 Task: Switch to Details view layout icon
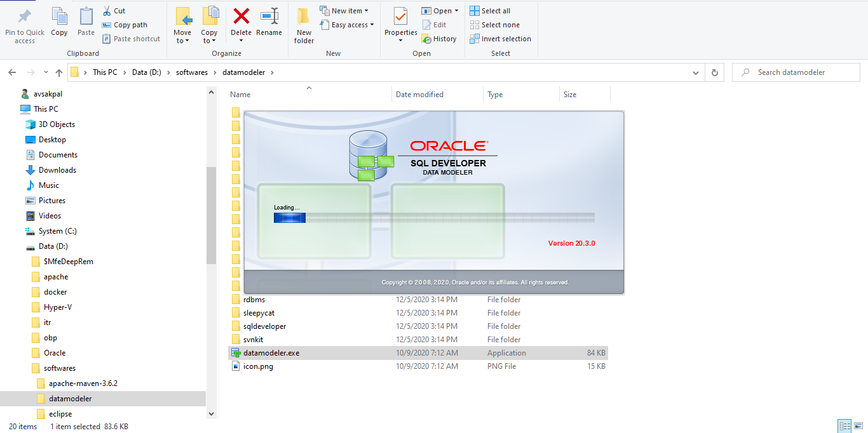pos(844,427)
